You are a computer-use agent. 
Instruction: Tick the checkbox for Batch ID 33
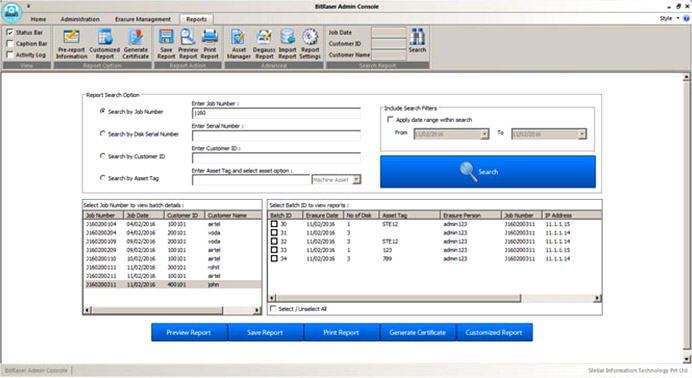point(274,250)
